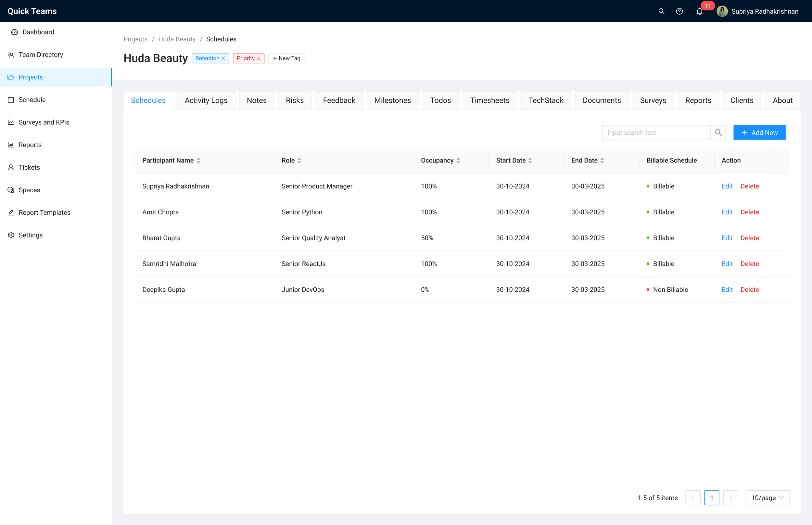
Task: Click Edit for Bharat Gupta's schedule
Action: (727, 238)
